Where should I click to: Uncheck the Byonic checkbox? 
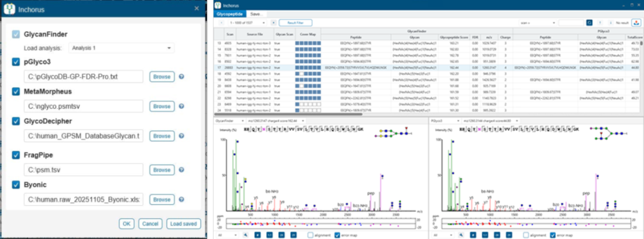(x=16, y=185)
